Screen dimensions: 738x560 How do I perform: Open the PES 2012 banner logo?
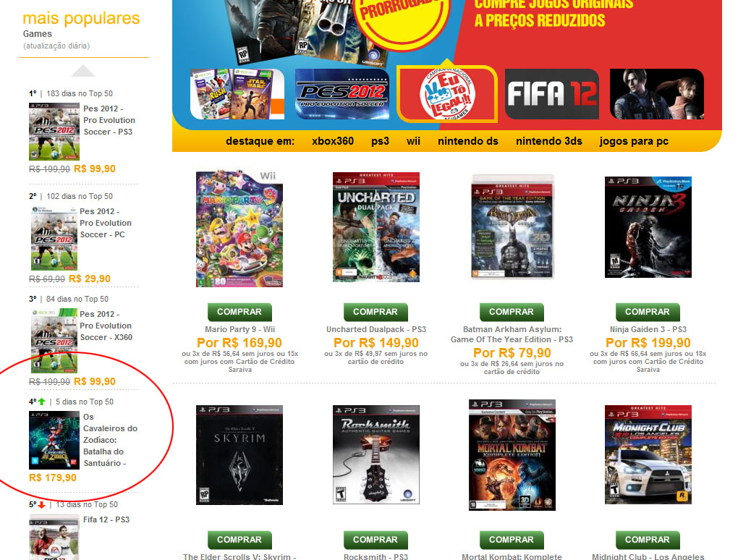pyautogui.click(x=342, y=94)
